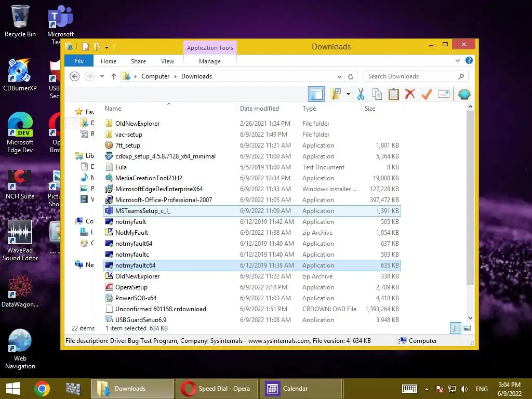Toggle the navigation pane layout button

[316, 94]
